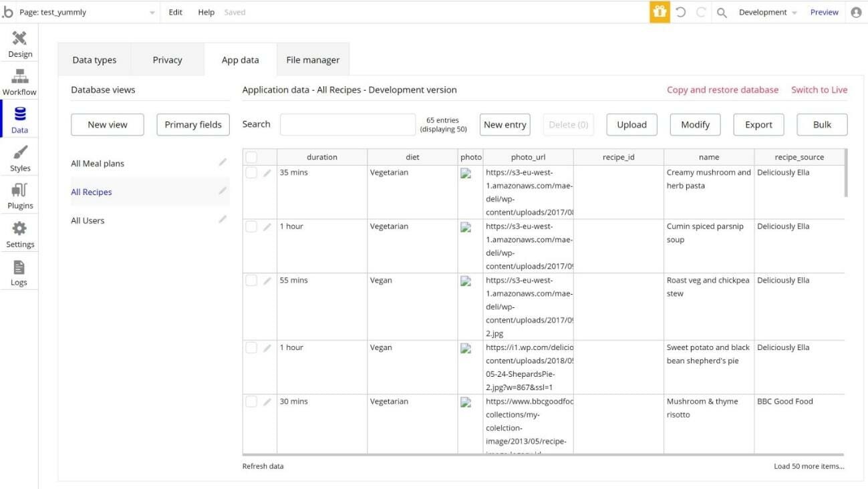Open the Logs section
868x489 pixels.
pos(19,273)
